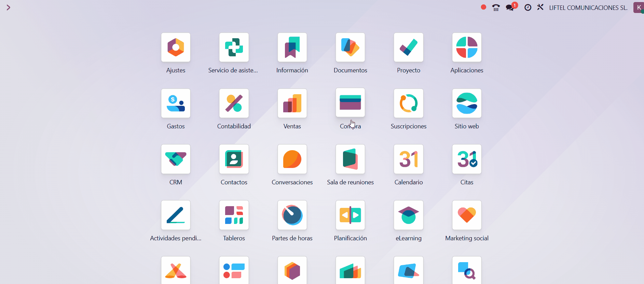Screen dimensions: 644x284
Task: Launch the Partes de horas app
Action: point(292,215)
